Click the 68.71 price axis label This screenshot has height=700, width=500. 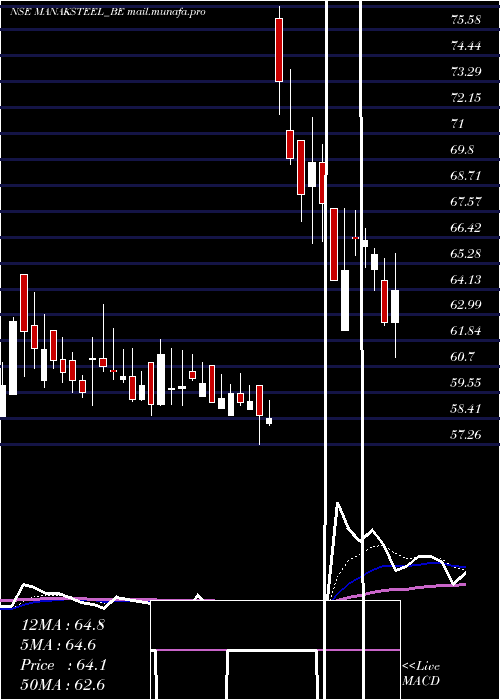tap(466, 175)
